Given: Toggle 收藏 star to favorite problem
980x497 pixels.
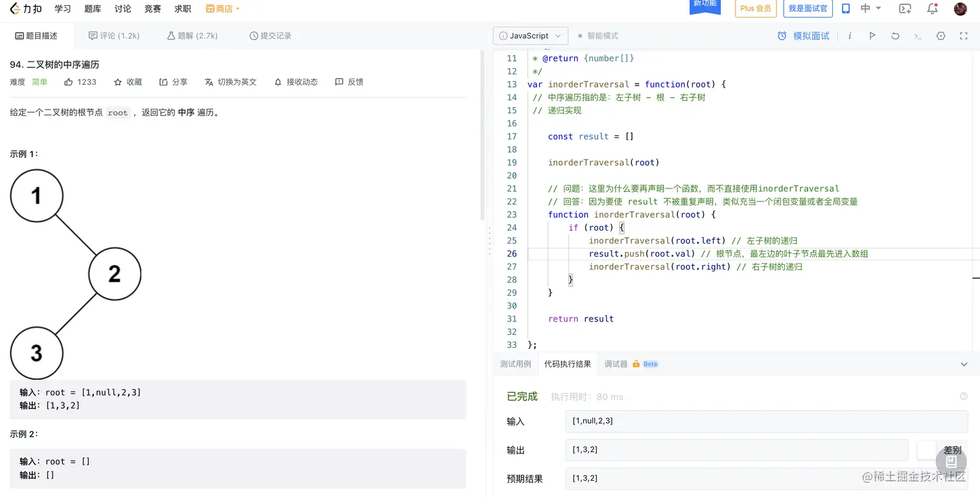Looking at the screenshot, I should [128, 82].
